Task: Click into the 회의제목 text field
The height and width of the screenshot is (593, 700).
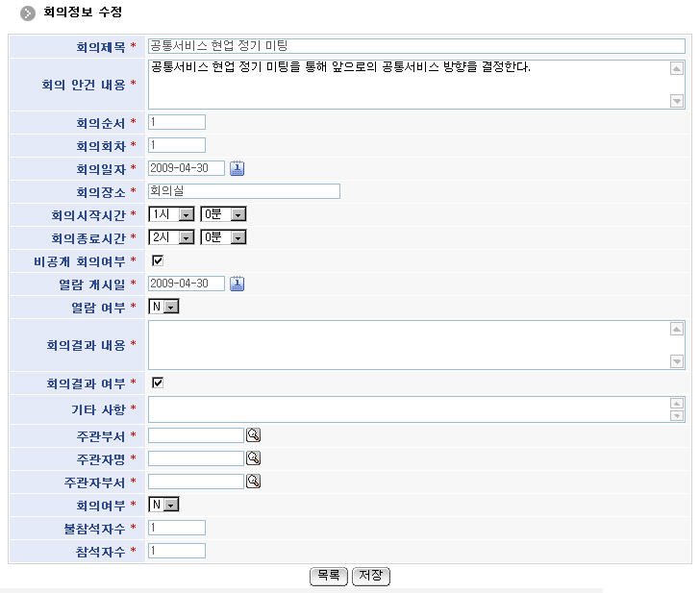Action: coord(415,46)
